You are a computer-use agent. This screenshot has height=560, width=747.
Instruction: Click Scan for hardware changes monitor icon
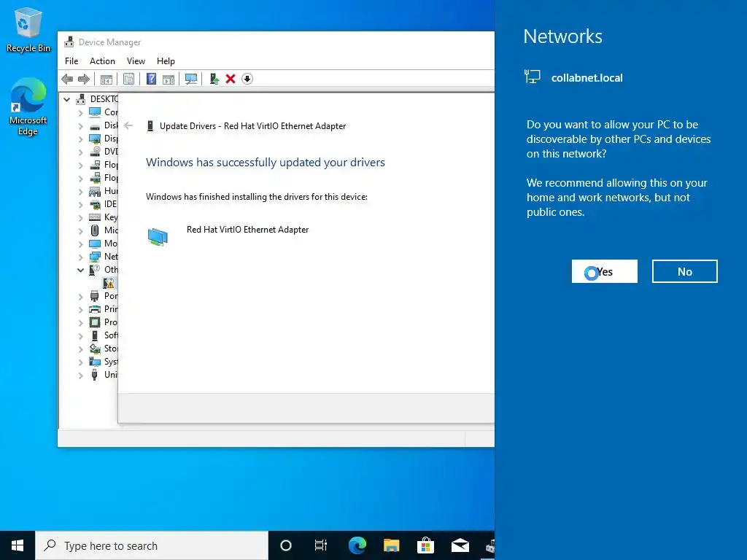[191, 79]
